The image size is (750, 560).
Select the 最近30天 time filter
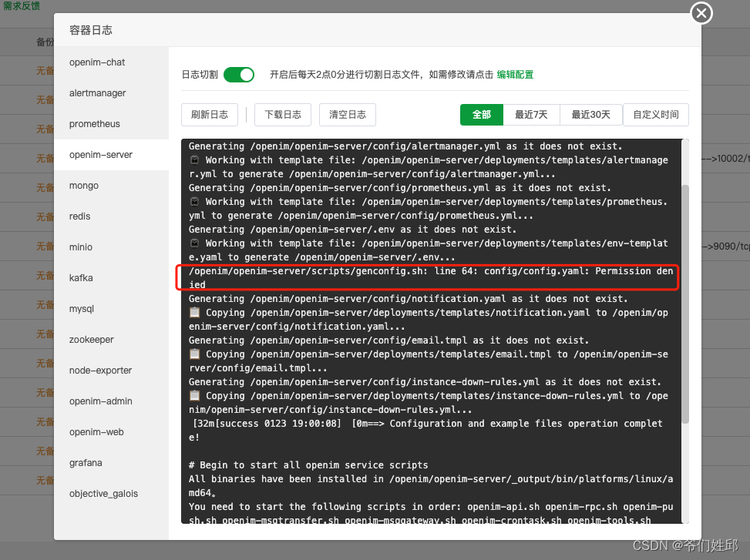pos(590,115)
